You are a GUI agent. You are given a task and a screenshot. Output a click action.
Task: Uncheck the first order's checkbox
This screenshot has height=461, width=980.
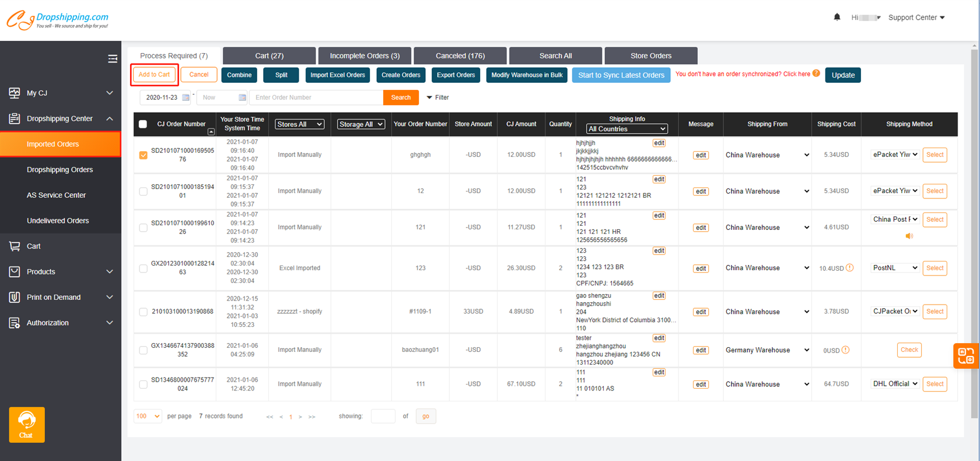(x=143, y=155)
